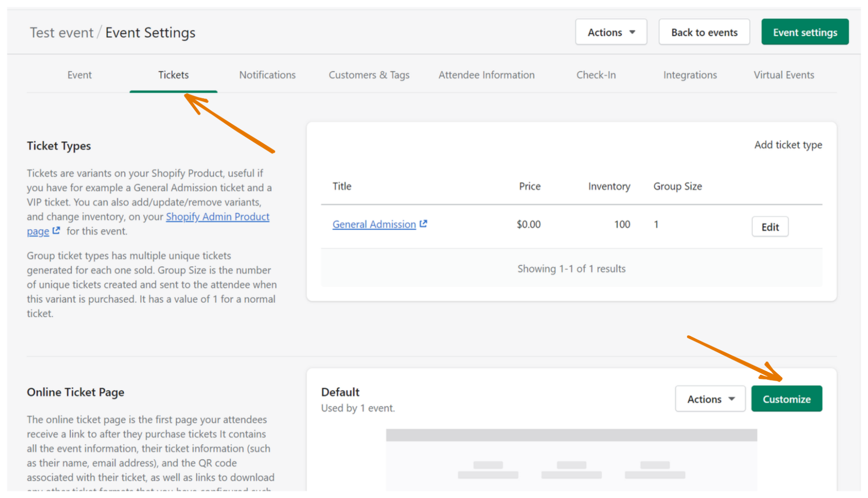Click the Customize button
The image size is (868, 498).
pos(786,399)
